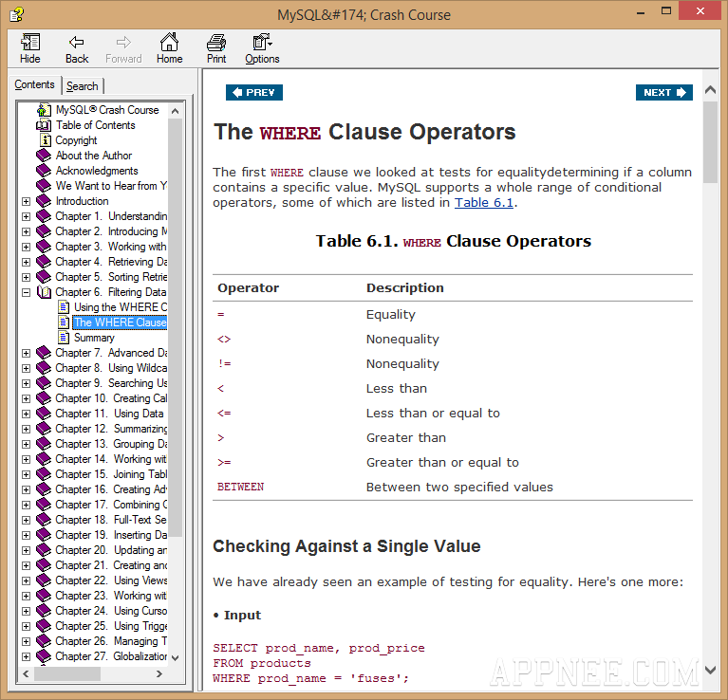Viewport: 728px width, 700px height.
Task: Click the page icon beside Summary
Action: click(x=65, y=338)
